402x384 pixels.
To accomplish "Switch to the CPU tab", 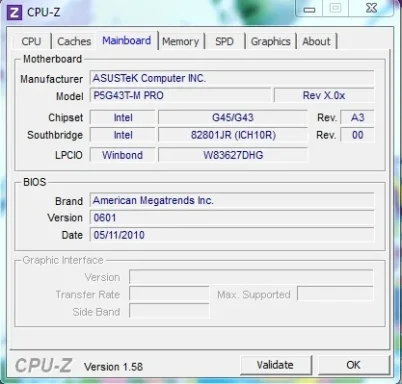I will (x=31, y=41).
